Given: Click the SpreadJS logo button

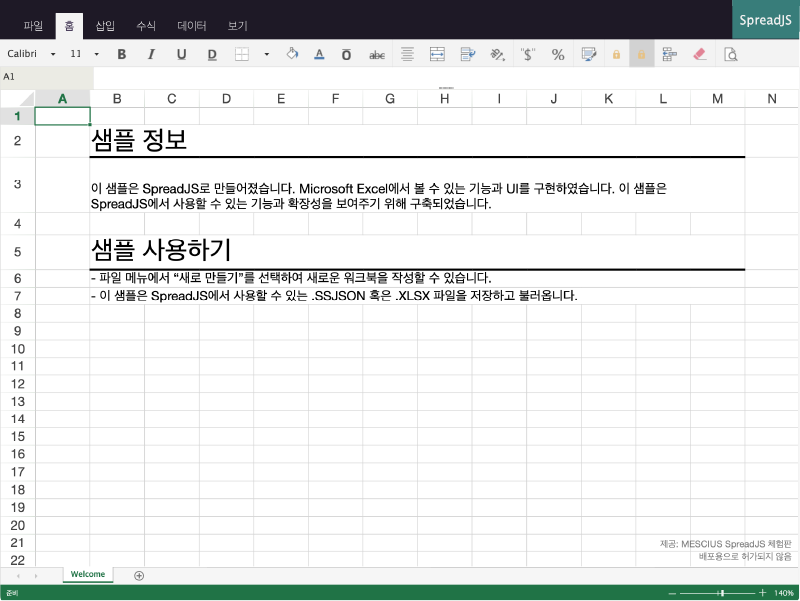Looking at the screenshot, I should click(x=765, y=20).
